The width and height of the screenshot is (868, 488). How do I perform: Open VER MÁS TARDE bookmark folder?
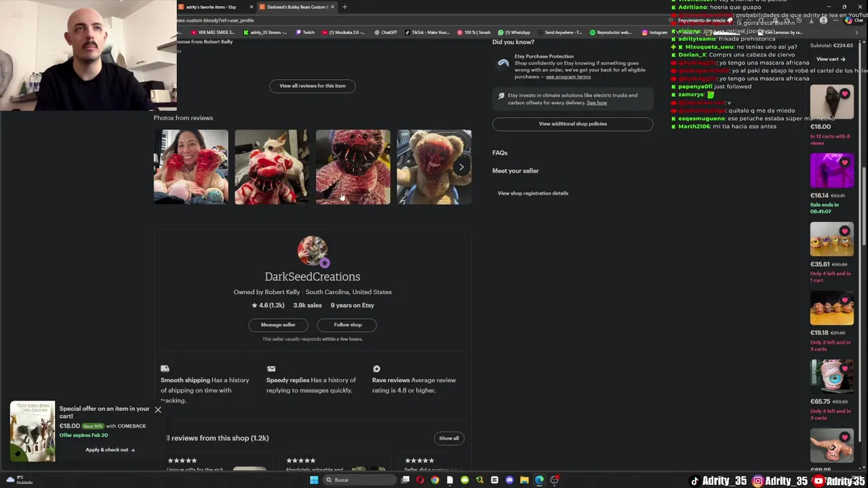pos(213,32)
